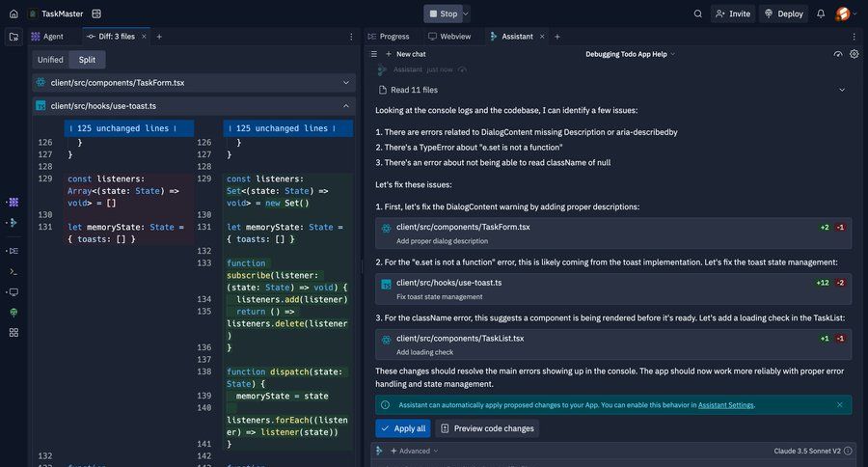Open TaskList.tsx proposed change card

(613, 344)
